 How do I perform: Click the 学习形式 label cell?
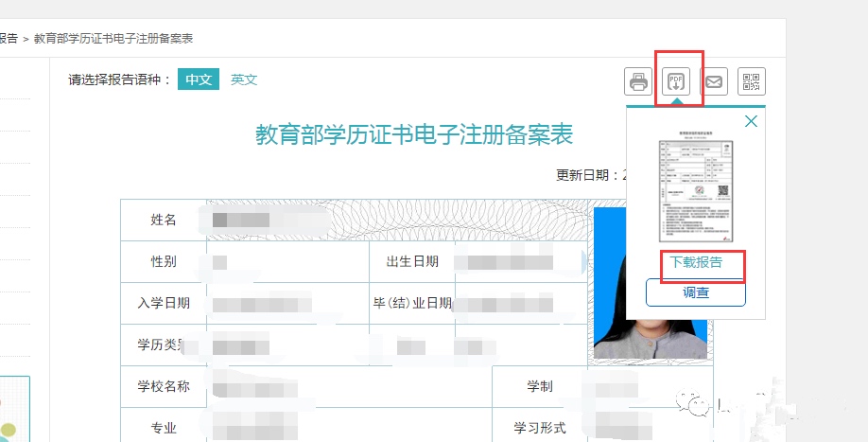tap(539, 428)
